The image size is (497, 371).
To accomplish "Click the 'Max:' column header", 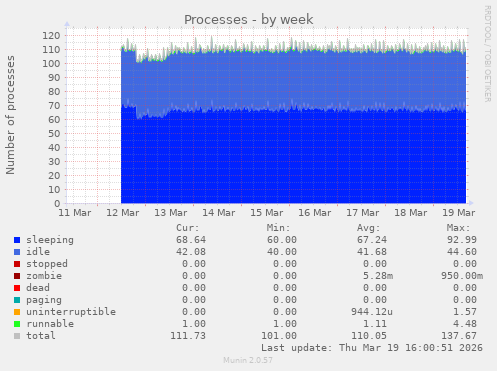I will point(458,228).
